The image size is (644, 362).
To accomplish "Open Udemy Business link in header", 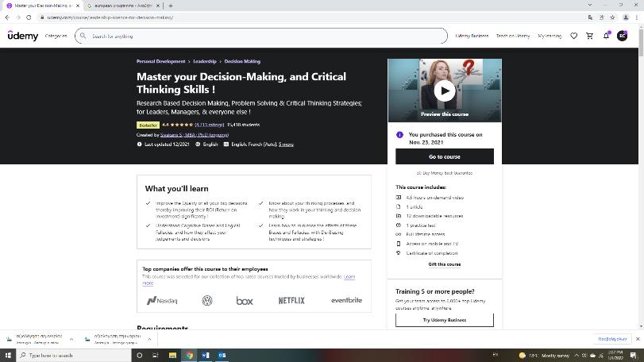I will pyautogui.click(x=472, y=36).
